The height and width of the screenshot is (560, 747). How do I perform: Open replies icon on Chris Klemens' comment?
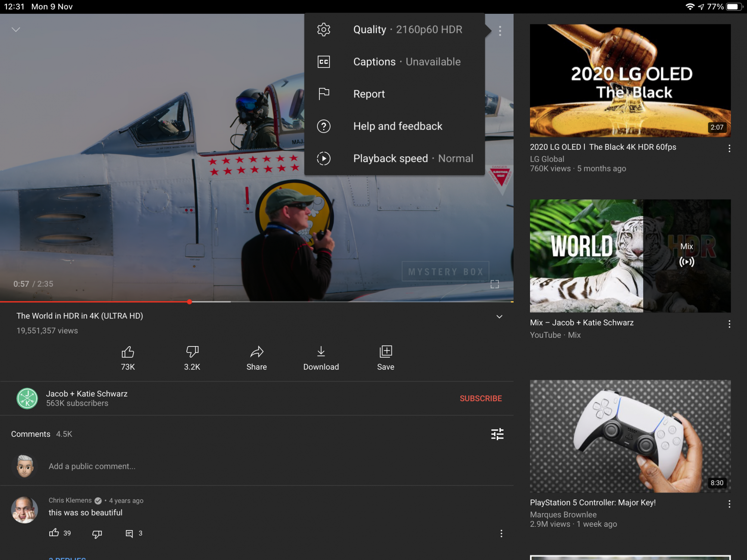129,533
